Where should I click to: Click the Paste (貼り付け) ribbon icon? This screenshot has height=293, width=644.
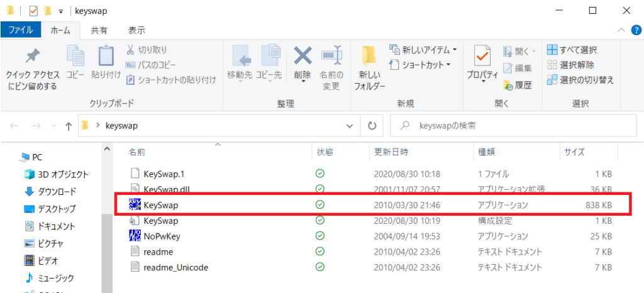106,55
